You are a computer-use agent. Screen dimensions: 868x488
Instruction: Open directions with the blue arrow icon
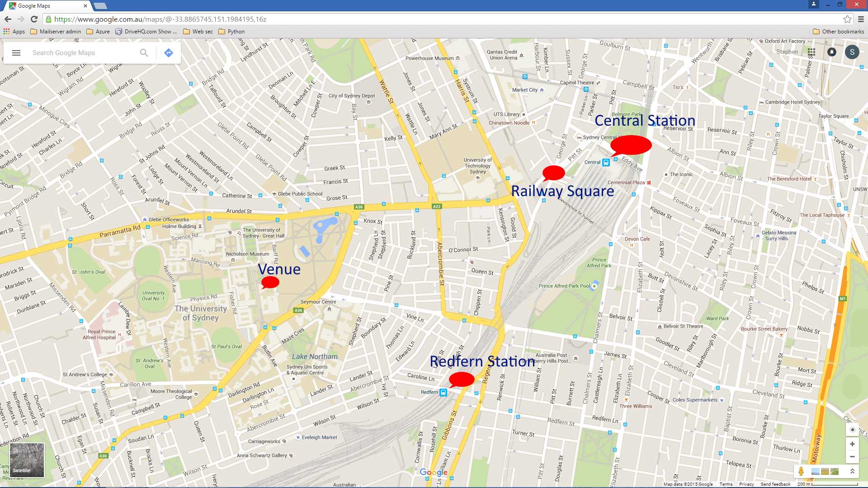tap(169, 53)
